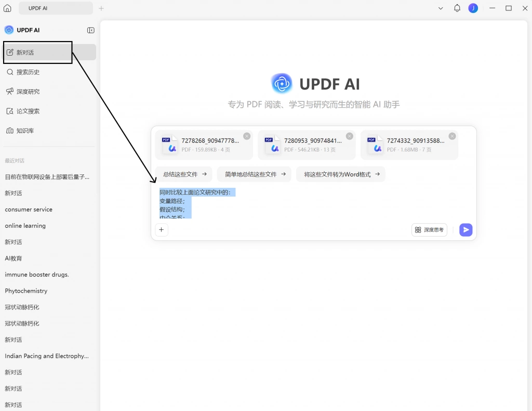Image resolution: width=532 pixels, height=411 pixels.
Task: Open notifications bell icon
Action: 457,8
